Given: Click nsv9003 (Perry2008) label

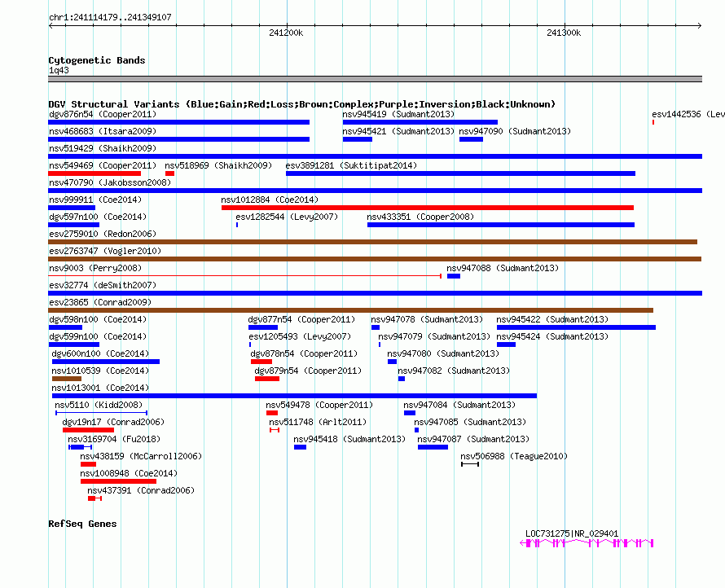Looking at the screenshot, I should coord(95,268).
